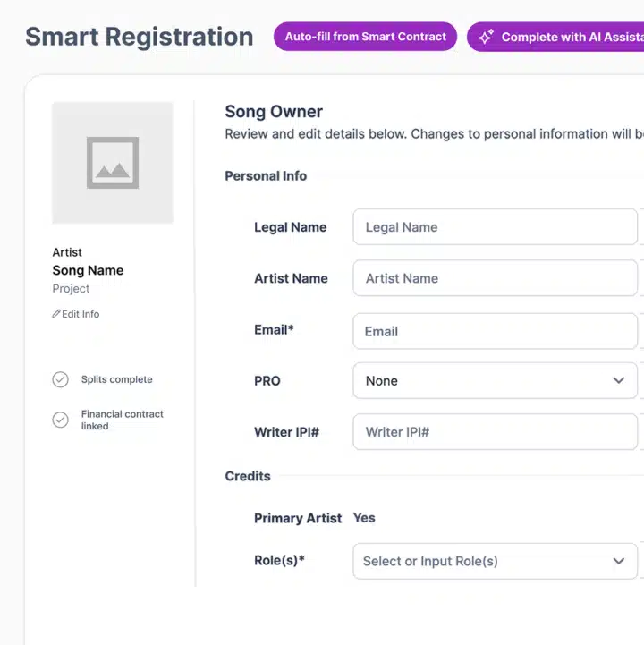
Task: Focus the Artist Name input field
Action: coord(496,278)
